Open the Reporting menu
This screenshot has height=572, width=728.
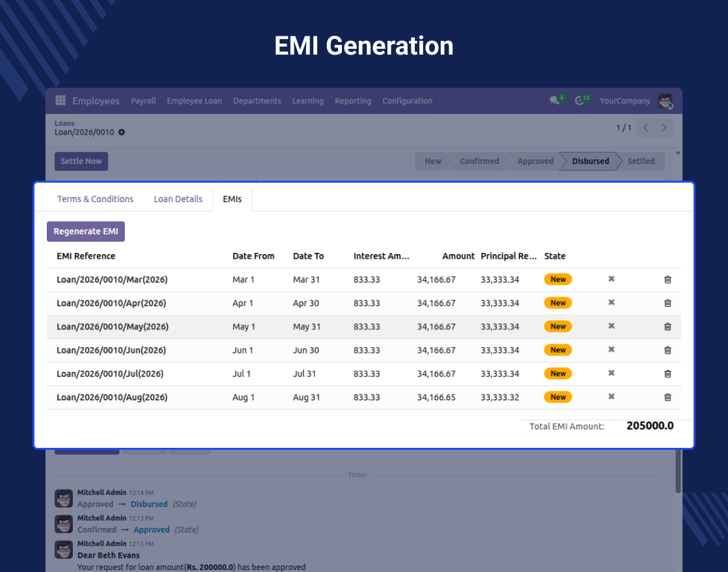click(353, 101)
